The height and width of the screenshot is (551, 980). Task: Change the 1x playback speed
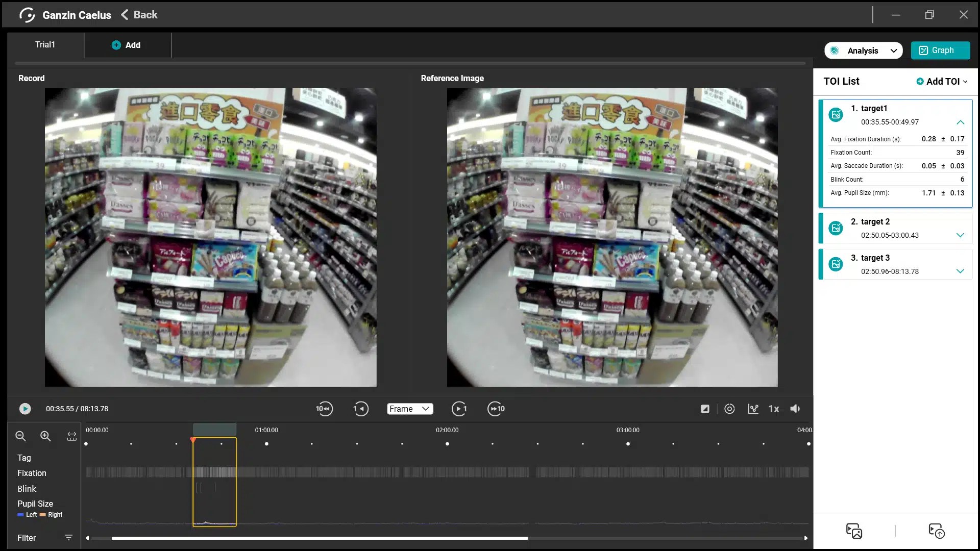pyautogui.click(x=774, y=409)
